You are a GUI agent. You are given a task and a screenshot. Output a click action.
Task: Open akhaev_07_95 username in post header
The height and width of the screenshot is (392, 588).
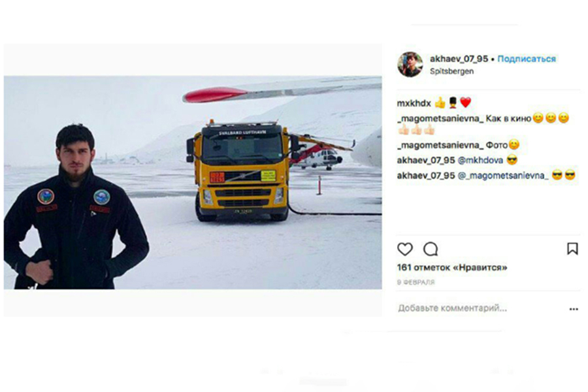459,59
